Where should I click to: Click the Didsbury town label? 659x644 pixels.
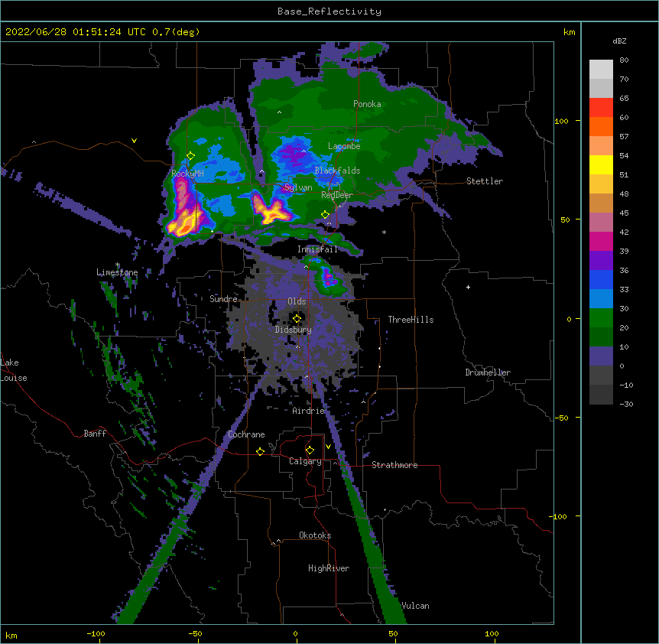point(294,330)
